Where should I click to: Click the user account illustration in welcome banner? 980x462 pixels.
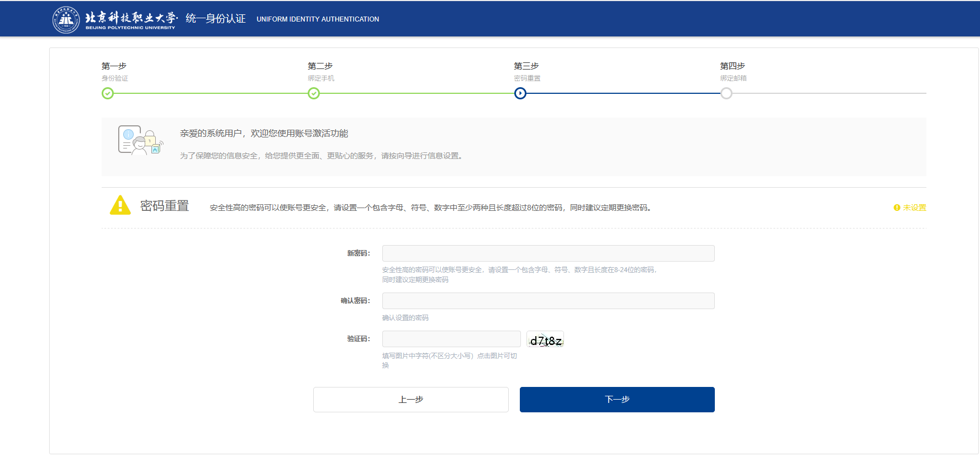coord(140,140)
